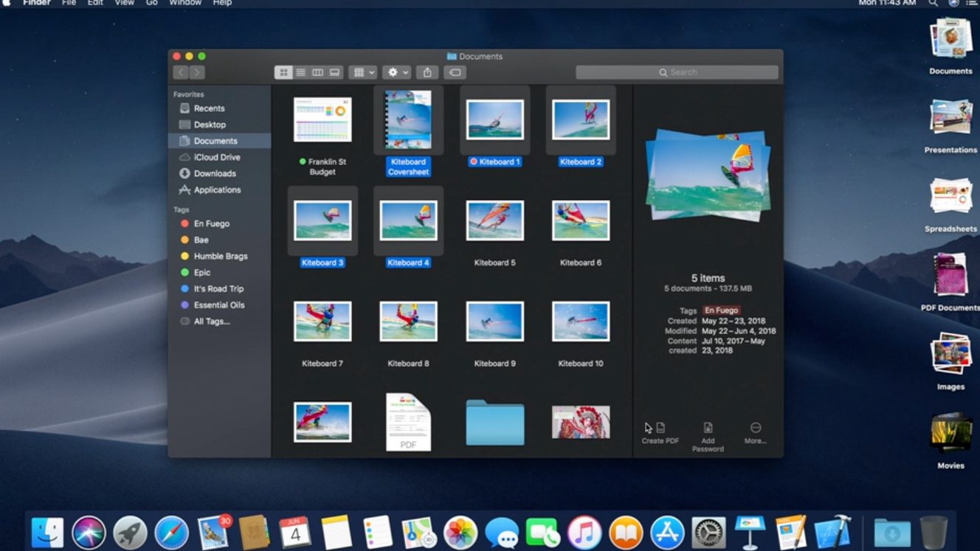The height and width of the screenshot is (551, 980).
Task: Click in the Search field
Action: [x=677, y=72]
